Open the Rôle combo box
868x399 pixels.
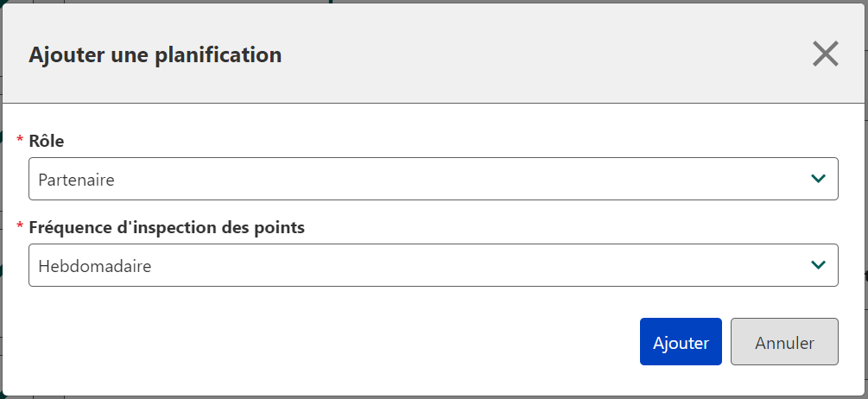434,179
